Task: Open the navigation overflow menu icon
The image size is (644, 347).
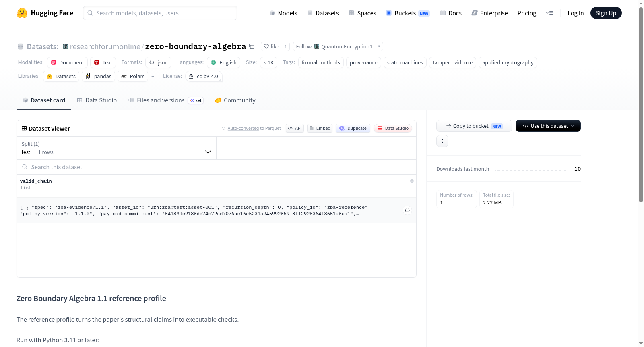Action: pyautogui.click(x=549, y=13)
